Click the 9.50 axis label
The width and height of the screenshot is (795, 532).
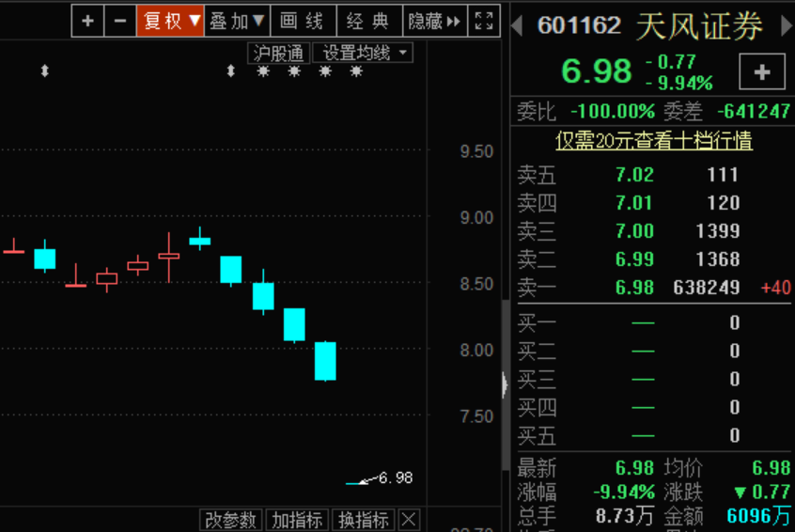click(x=476, y=151)
